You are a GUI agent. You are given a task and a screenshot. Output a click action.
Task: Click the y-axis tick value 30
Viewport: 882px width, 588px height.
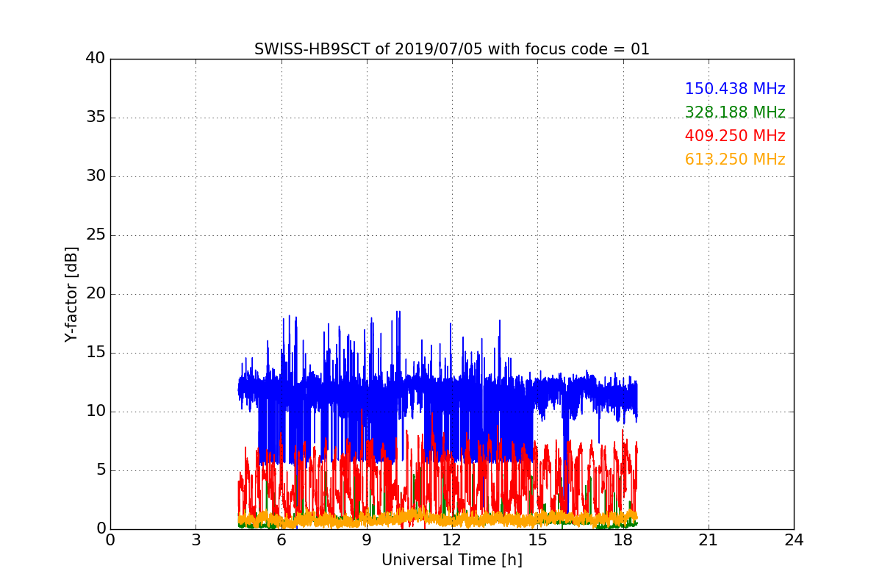pyautogui.click(x=96, y=176)
